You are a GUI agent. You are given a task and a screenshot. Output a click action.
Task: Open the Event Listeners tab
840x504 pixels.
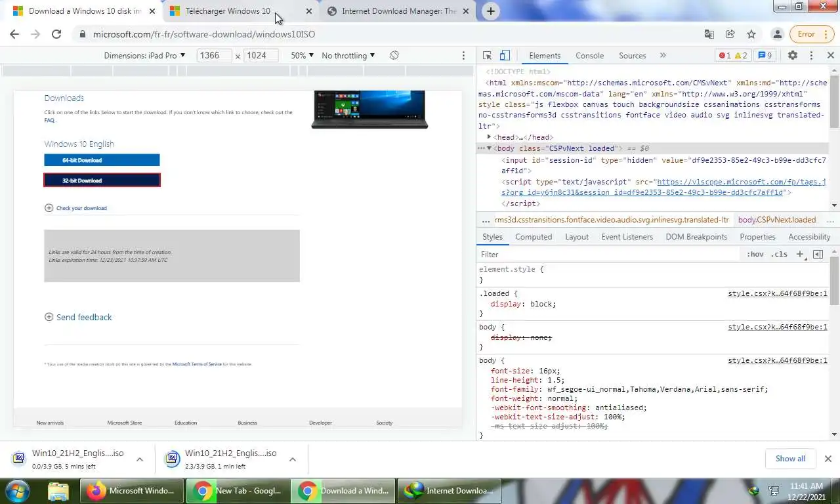pyautogui.click(x=627, y=237)
